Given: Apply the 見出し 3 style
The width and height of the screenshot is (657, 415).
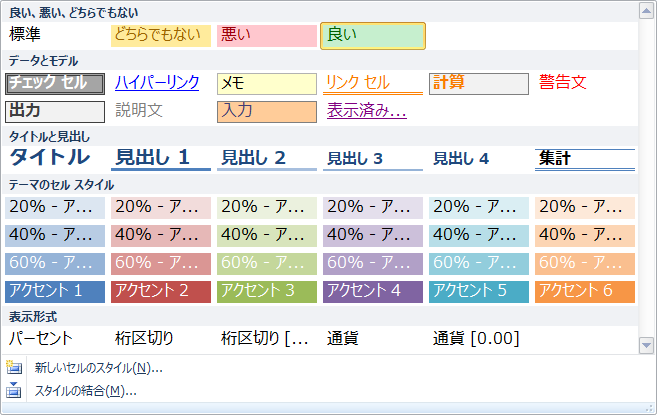Looking at the screenshot, I should click(373, 159).
